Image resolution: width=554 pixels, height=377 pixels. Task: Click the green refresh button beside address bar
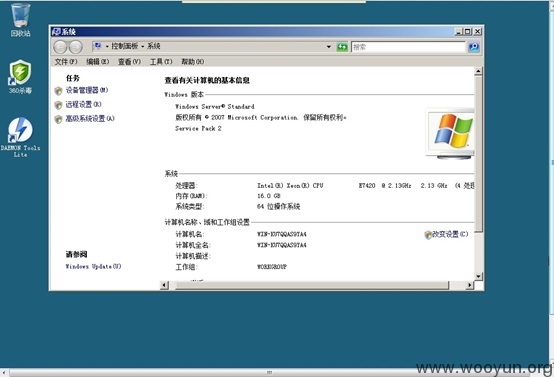(x=342, y=47)
